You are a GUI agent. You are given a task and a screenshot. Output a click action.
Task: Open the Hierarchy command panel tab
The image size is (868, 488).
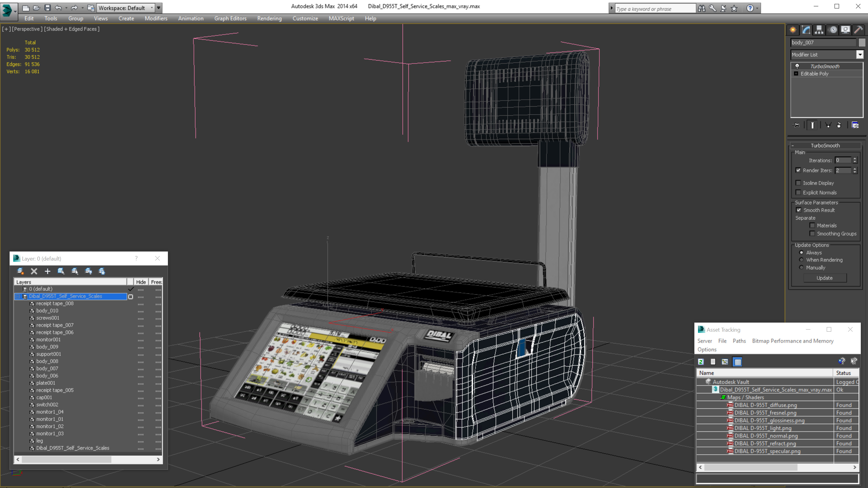tap(819, 30)
